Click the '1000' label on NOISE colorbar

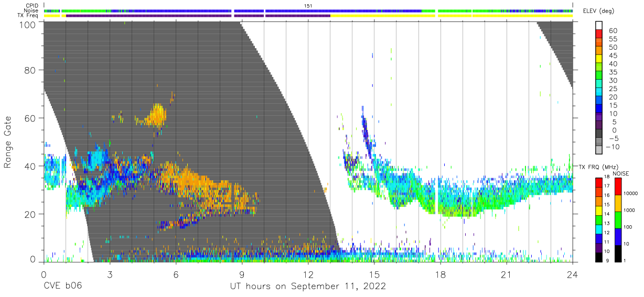tap(628, 210)
